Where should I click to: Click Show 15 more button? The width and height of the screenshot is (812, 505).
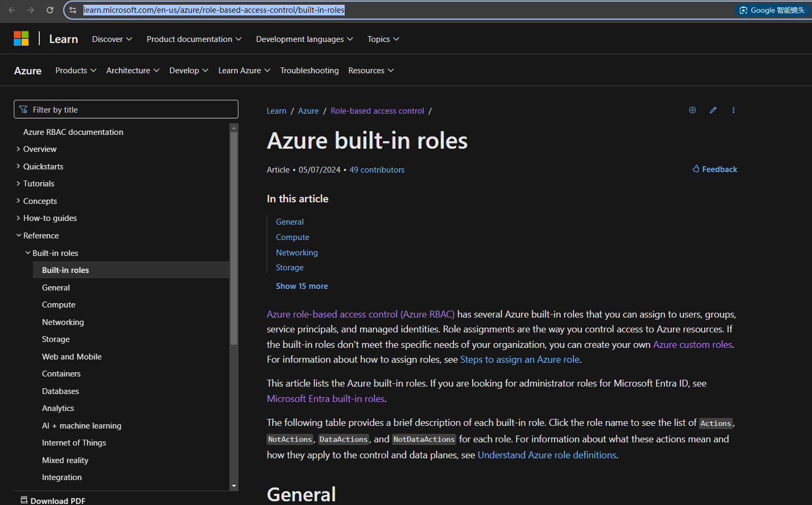tap(302, 286)
